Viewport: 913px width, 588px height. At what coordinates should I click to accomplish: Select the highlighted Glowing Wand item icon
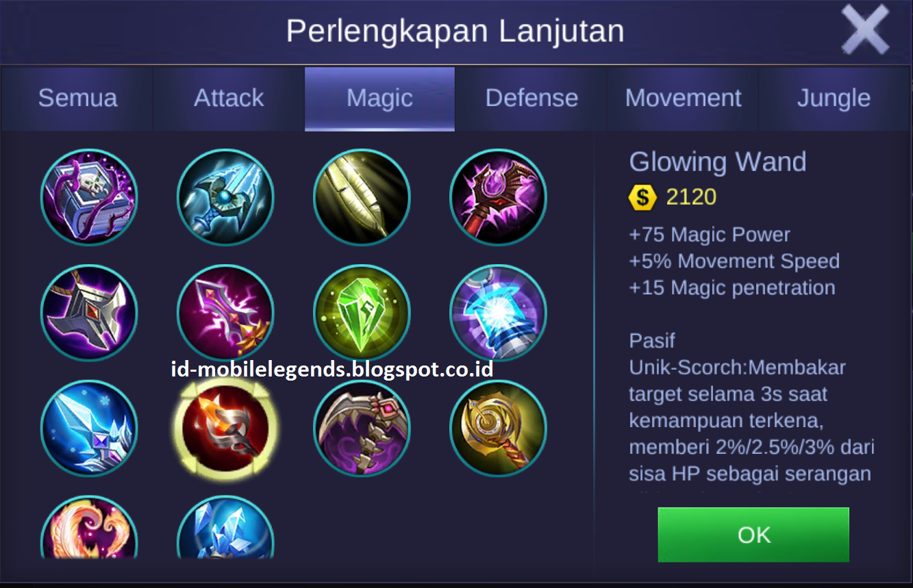[225, 429]
